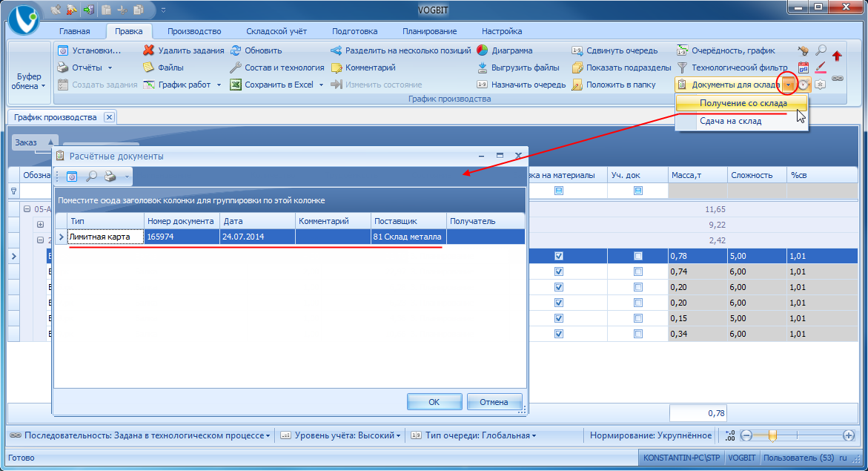
Task: Select Технологический фильтр funnel icon
Action: click(x=683, y=67)
